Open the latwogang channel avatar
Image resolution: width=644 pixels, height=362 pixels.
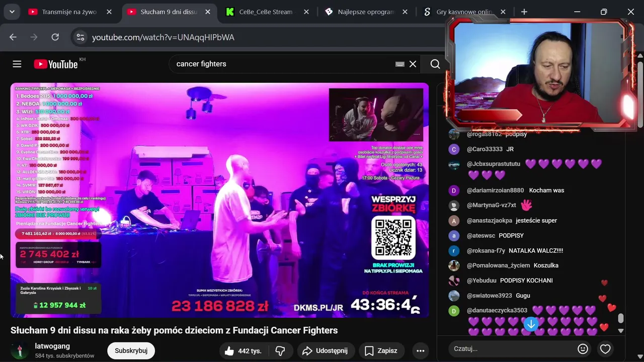pos(20,350)
